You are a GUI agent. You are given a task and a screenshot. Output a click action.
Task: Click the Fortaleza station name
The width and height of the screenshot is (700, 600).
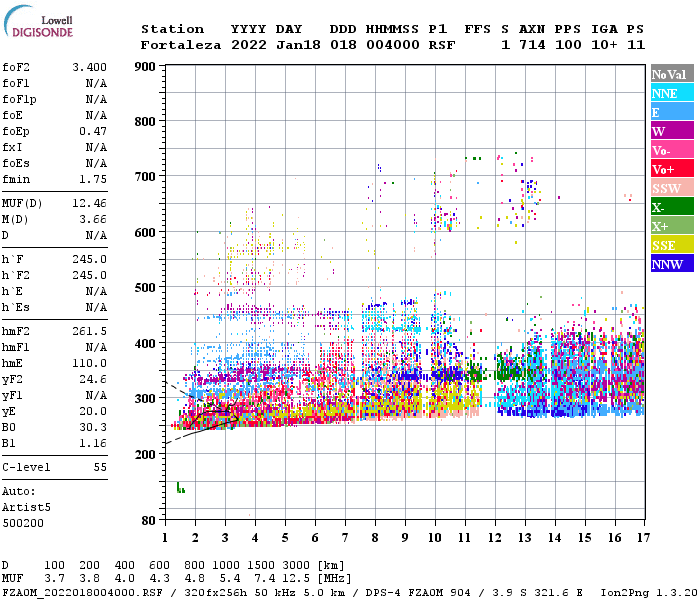click(181, 45)
